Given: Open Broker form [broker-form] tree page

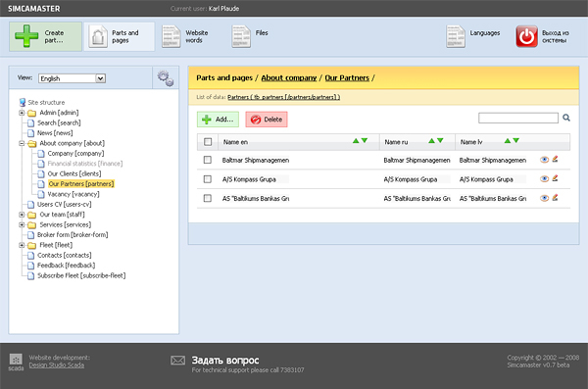Looking at the screenshot, I should [73, 235].
